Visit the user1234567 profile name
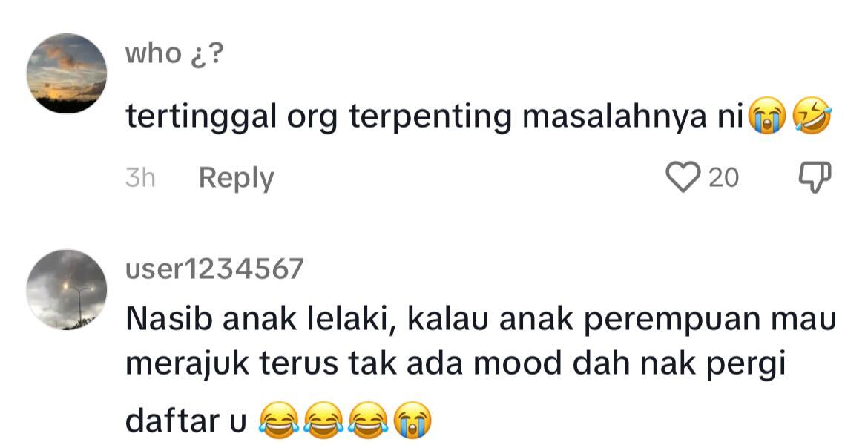 pos(215,269)
